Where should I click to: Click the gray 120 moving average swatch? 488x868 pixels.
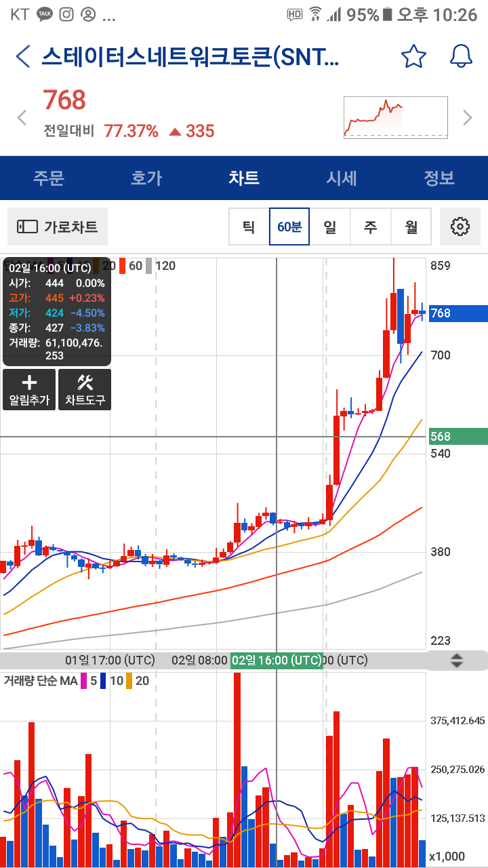pos(148,266)
